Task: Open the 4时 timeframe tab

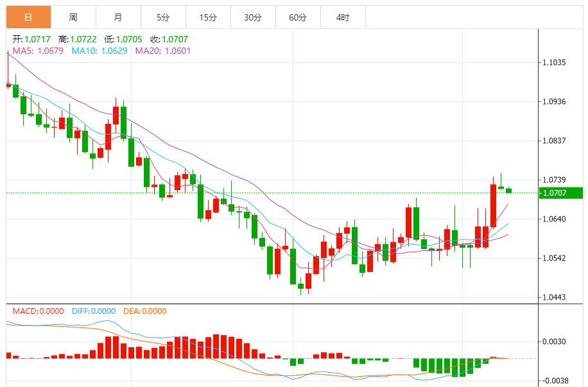Action: pos(343,17)
